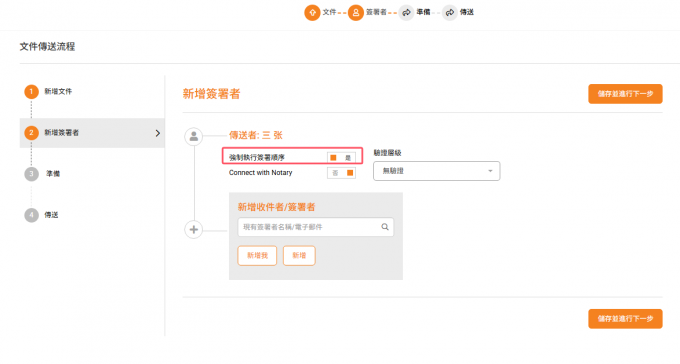Screen dimensions: 680x364
Task: Click the 傳送 share arrow icon at top
Action: pyautogui.click(x=450, y=13)
